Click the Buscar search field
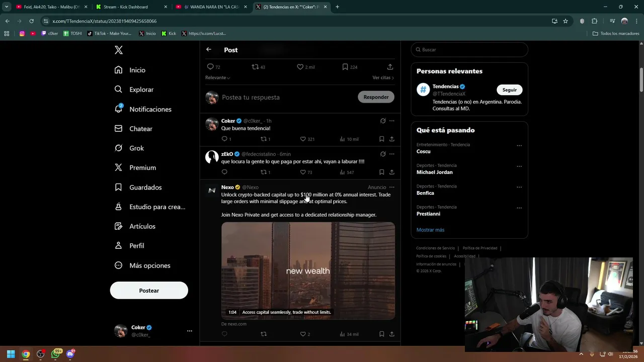Viewport: 644px width, 362px height. pos(469,50)
